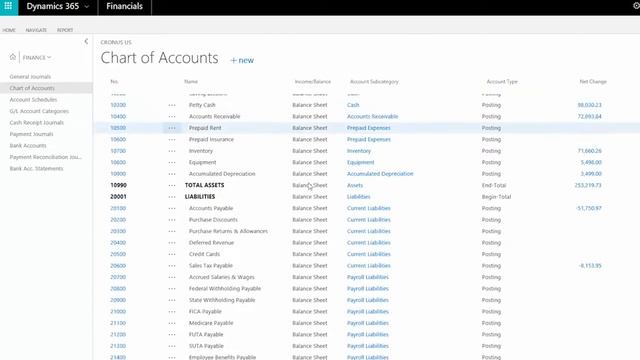Open the ellipsis menu for State Withholding Payable
The width and height of the screenshot is (640, 360).
172,300
